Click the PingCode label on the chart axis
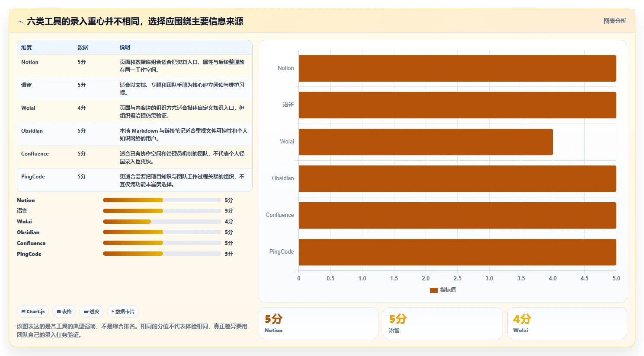Screen dimensions: 644x356 pyautogui.click(x=282, y=252)
